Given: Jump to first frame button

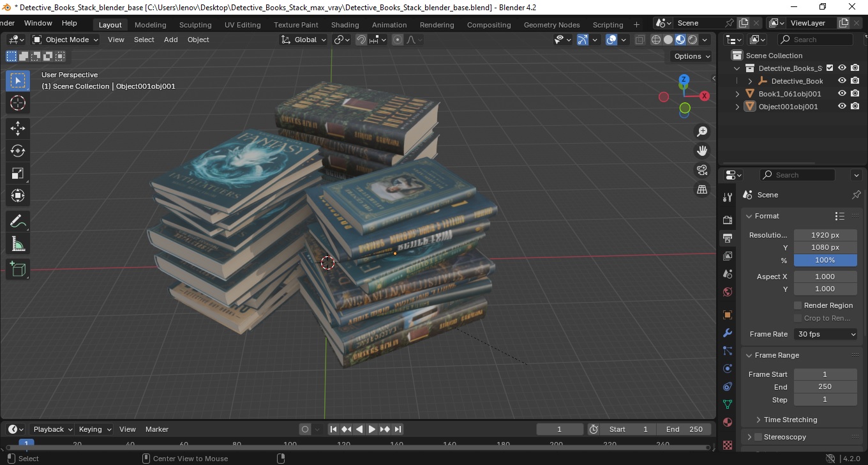Looking at the screenshot, I should pyautogui.click(x=333, y=429).
